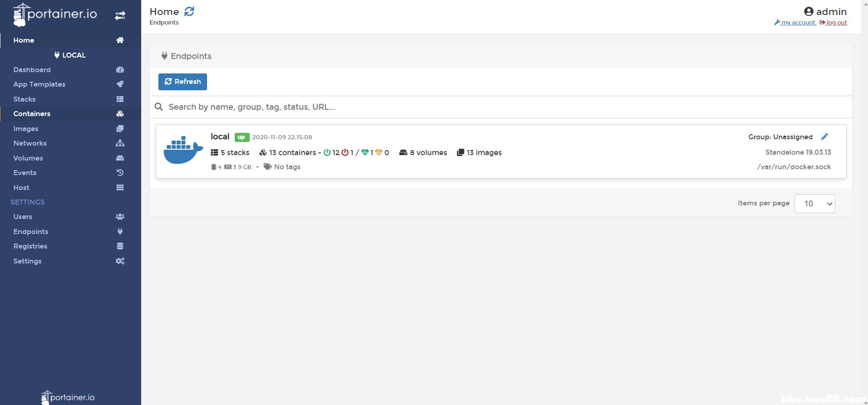Click the Dashboard gauge icon in sidebar
Viewport: 868px width, 405px height.
click(120, 70)
